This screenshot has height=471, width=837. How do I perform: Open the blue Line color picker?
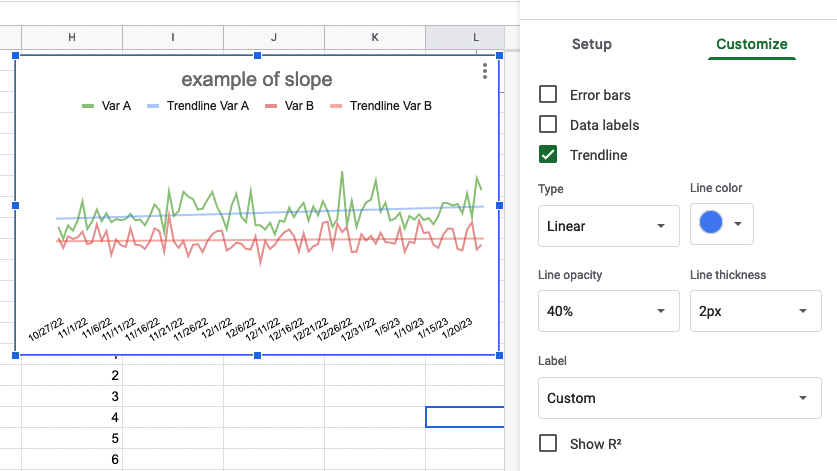[x=722, y=224]
